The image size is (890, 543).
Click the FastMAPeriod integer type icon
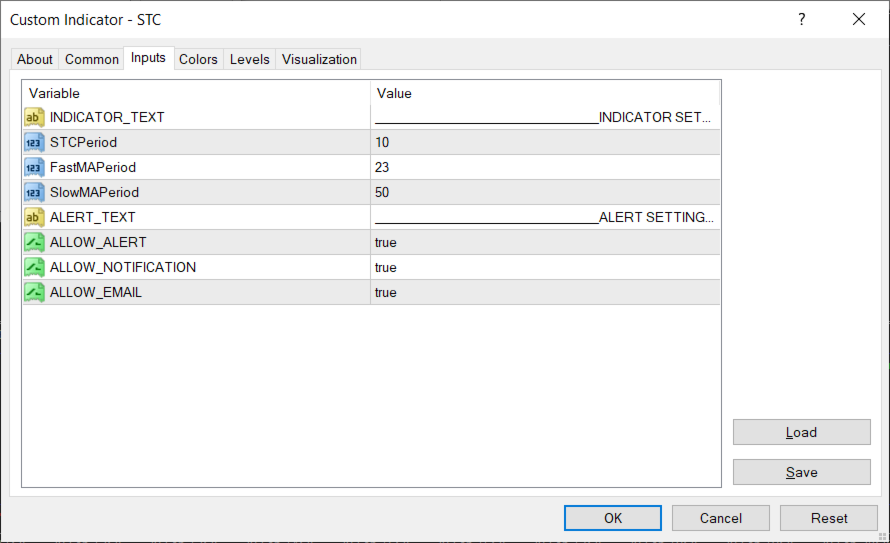tap(34, 167)
